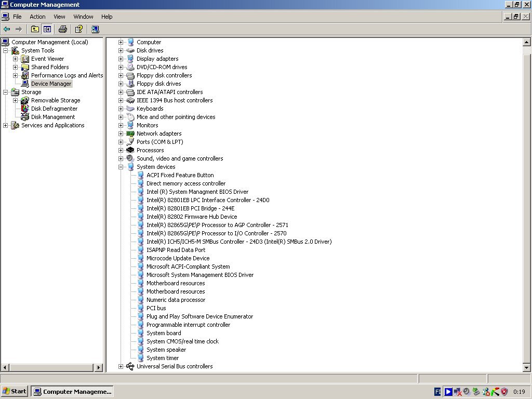Select the PCI bus device
532x399 pixels.
[x=156, y=308]
